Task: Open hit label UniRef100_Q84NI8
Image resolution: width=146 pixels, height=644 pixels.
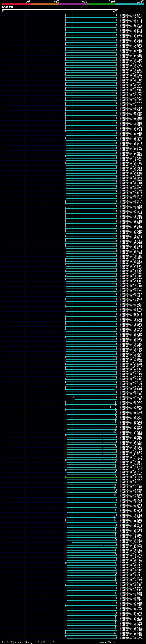Action: click(131, 30)
